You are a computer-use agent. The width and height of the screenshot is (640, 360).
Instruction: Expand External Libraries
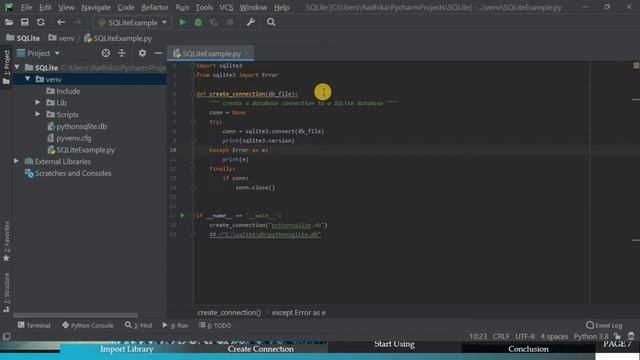16,161
